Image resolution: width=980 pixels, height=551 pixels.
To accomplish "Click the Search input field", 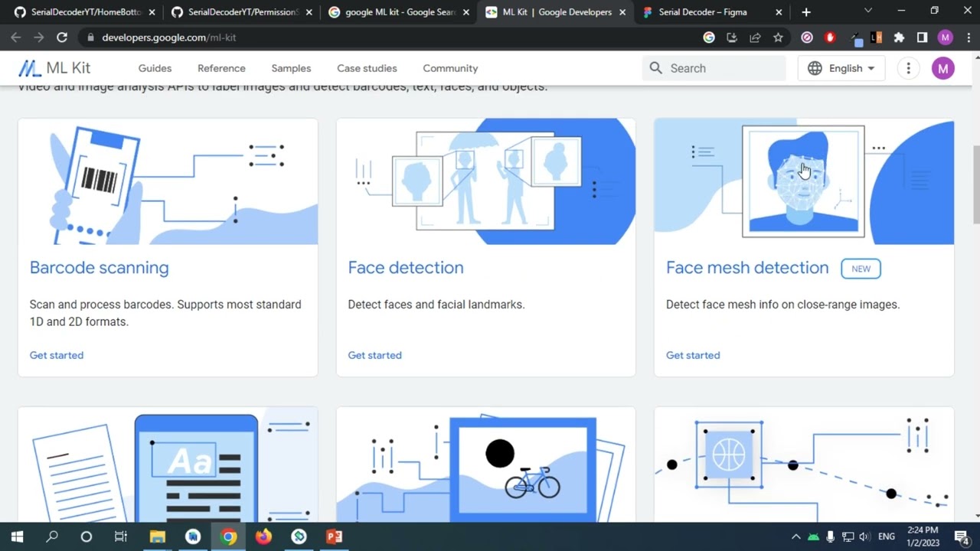I will (x=714, y=68).
